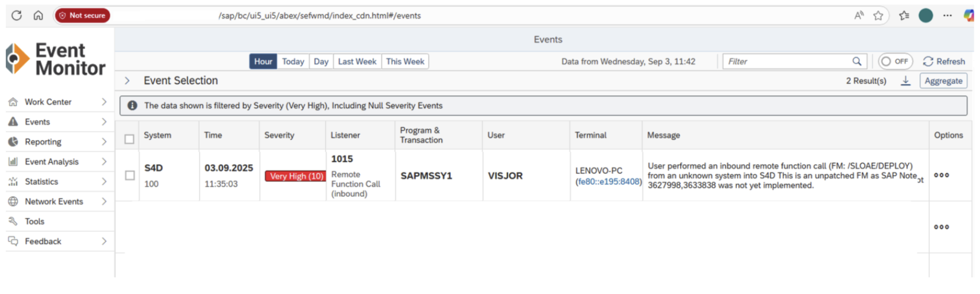Expand the Reporting menu chevron

coord(104,142)
